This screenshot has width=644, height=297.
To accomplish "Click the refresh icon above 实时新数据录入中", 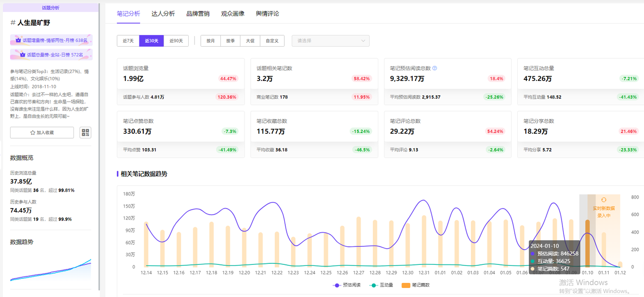I will (604, 200).
